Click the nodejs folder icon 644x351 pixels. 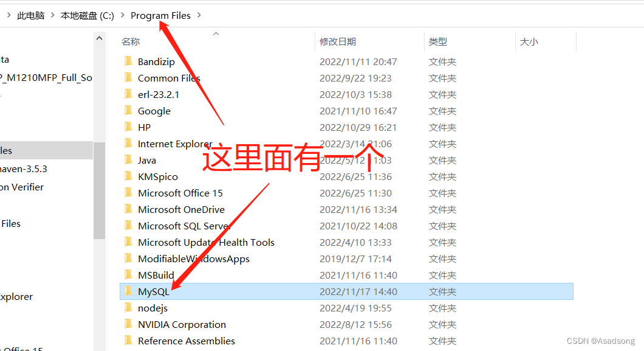tap(128, 308)
